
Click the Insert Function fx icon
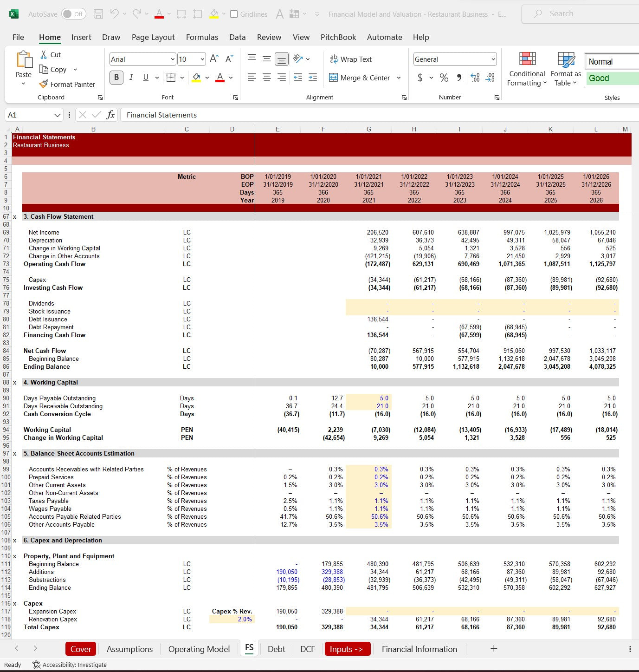pos(110,115)
